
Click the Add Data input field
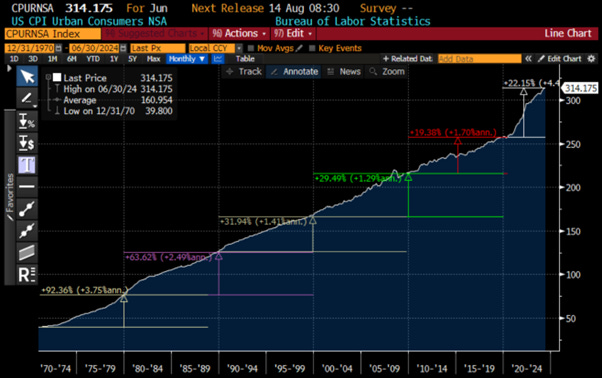coord(479,59)
